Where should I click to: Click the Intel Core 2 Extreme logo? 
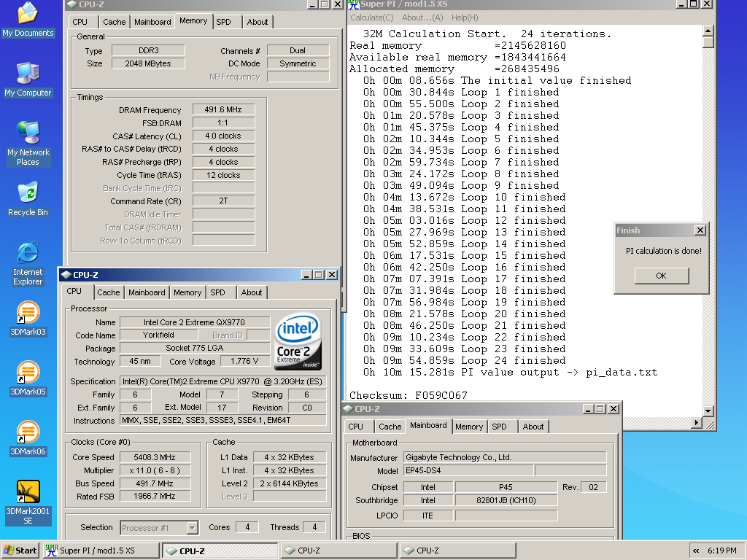point(298,341)
